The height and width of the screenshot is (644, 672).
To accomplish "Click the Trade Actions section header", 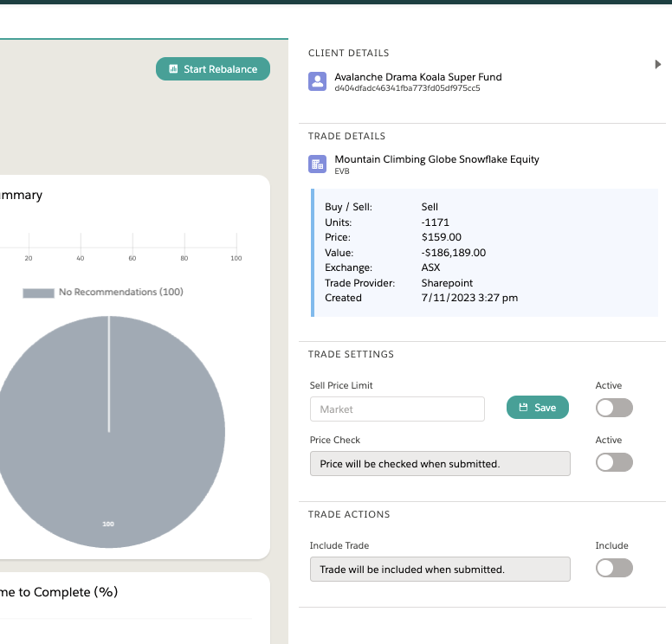I will tap(349, 514).
